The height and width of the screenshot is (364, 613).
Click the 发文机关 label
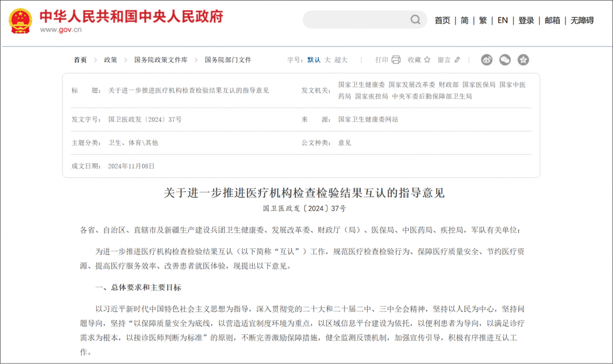(316, 91)
